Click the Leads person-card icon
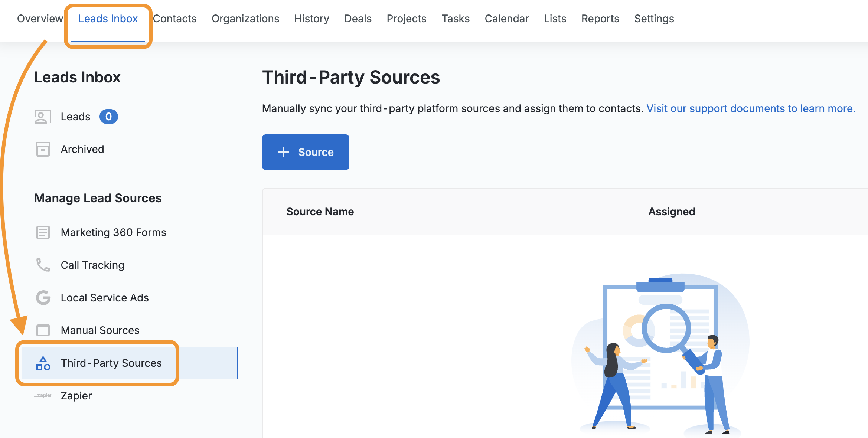Viewport: 868px width, 438px height. 43,117
